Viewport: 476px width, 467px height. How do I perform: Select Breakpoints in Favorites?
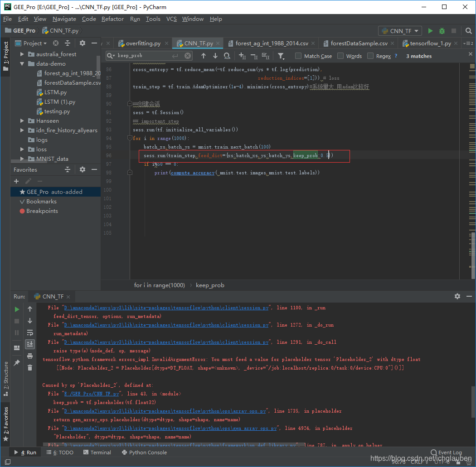tap(39, 211)
